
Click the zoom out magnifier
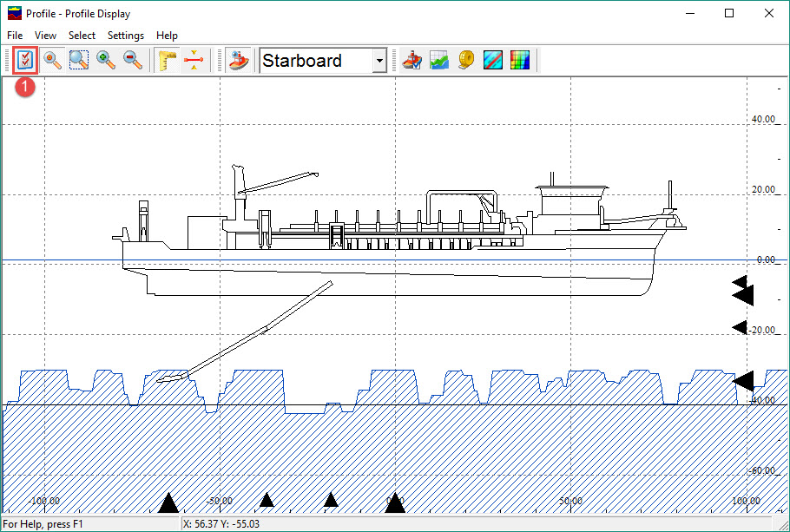pyautogui.click(x=133, y=61)
